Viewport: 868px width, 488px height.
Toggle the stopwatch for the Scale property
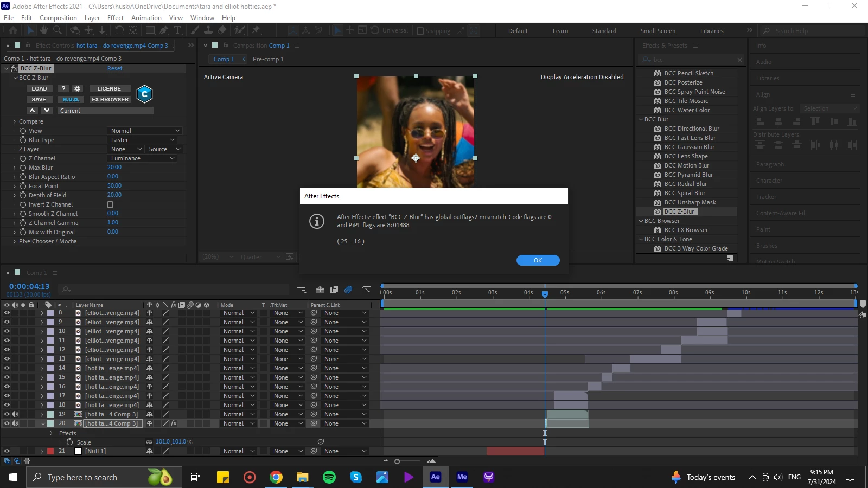[70, 442]
